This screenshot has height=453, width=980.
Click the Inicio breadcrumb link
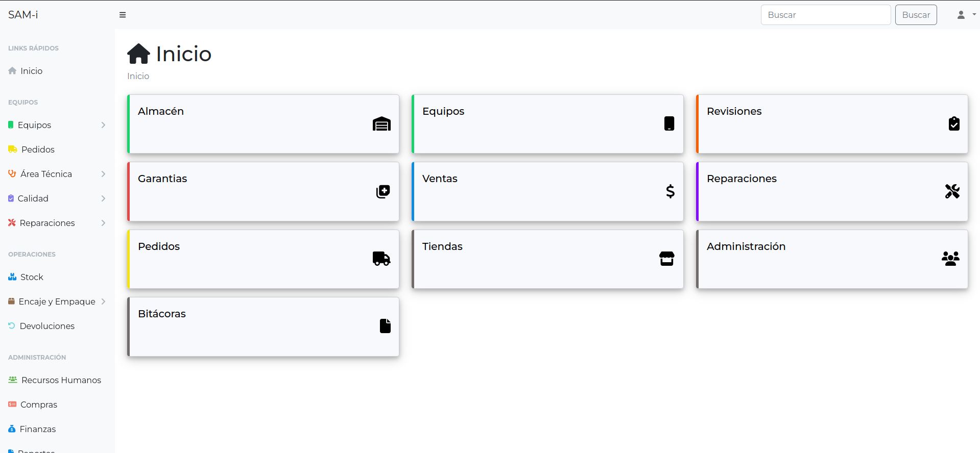138,76
